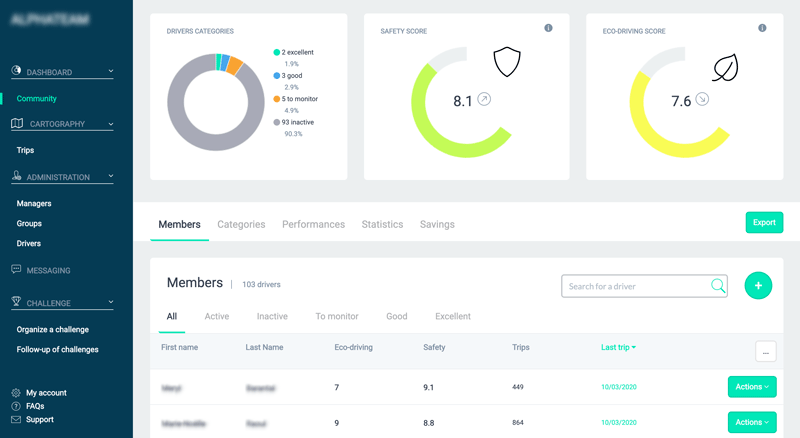
Task: Click the orange '5 to monitor' legend dot
Action: pyautogui.click(x=276, y=99)
